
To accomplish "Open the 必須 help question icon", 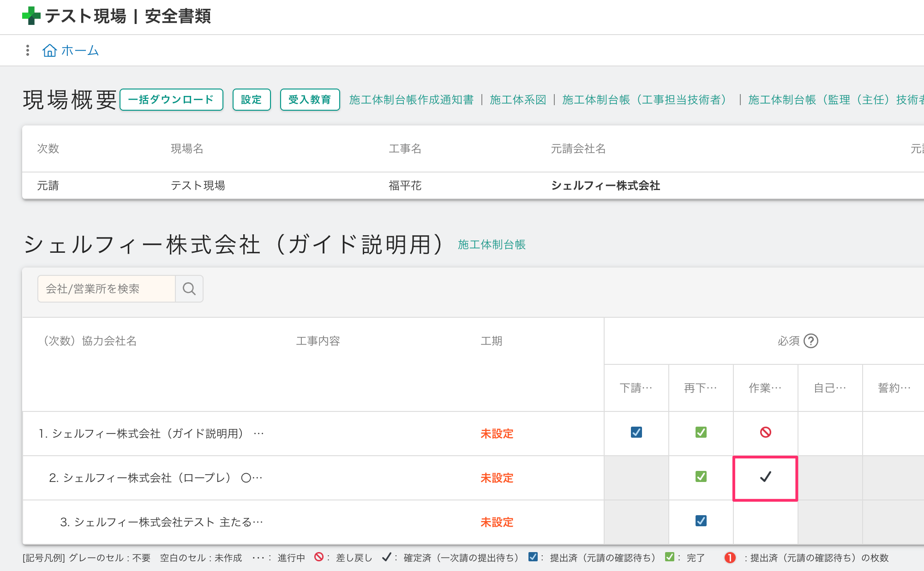I will (810, 341).
